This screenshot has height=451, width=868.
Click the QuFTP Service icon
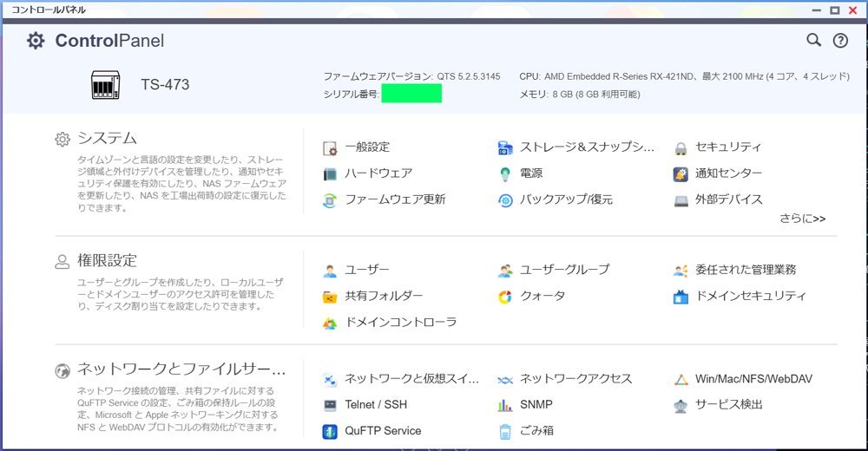pos(330,432)
